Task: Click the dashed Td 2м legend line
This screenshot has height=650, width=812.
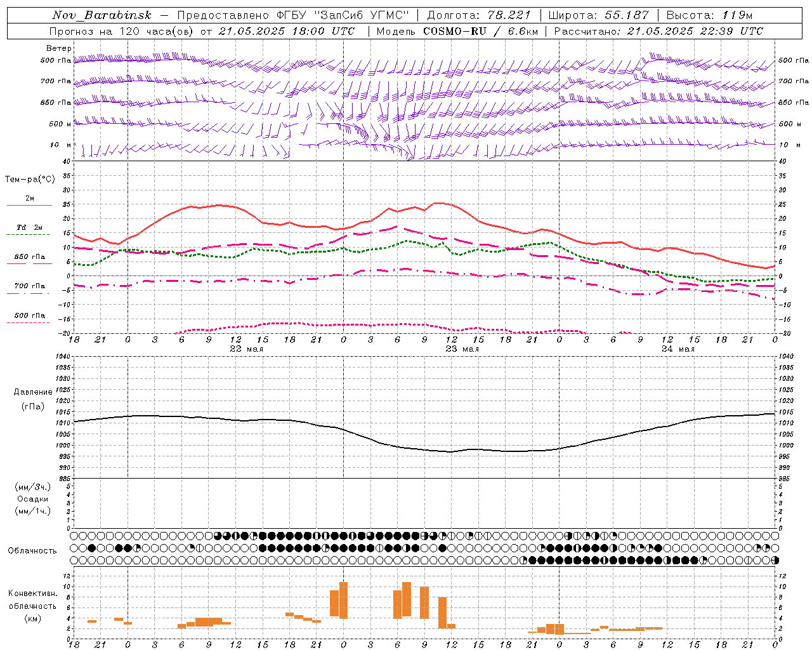Action: pyautogui.click(x=29, y=235)
